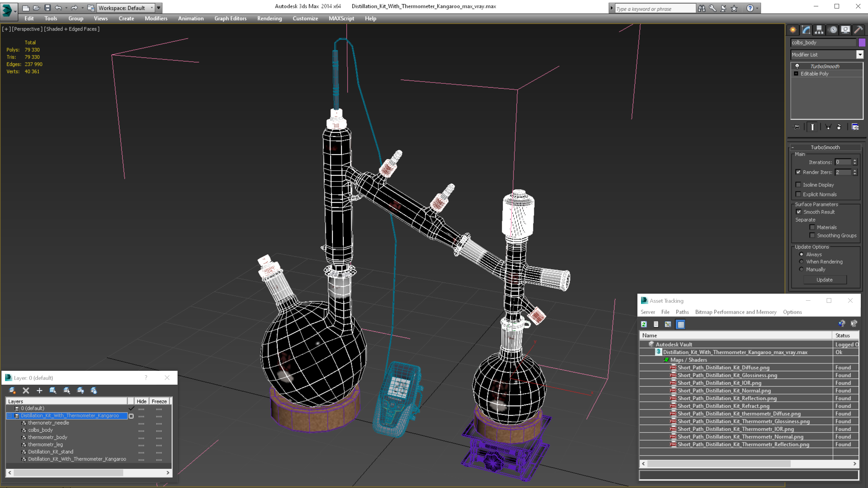Image resolution: width=868 pixels, height=488 pixels.
Task: Open the Modifier List dropdown
Action: point(860,55)
